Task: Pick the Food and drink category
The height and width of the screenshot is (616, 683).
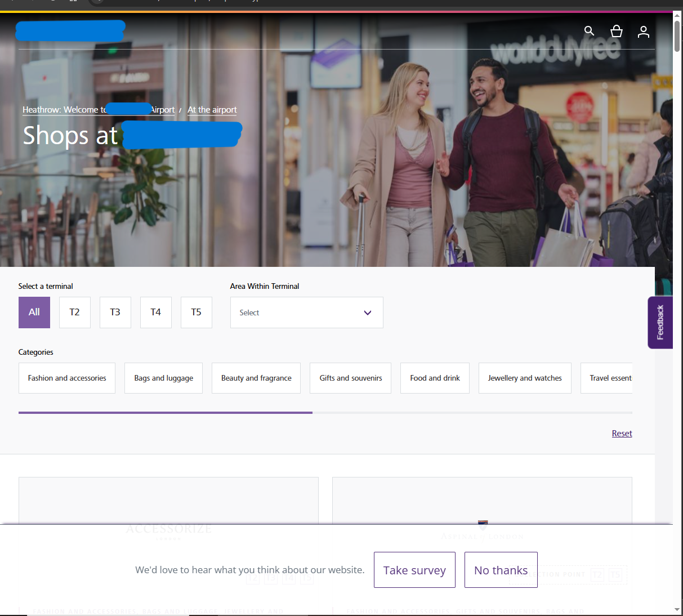Action: click(435, 378)
